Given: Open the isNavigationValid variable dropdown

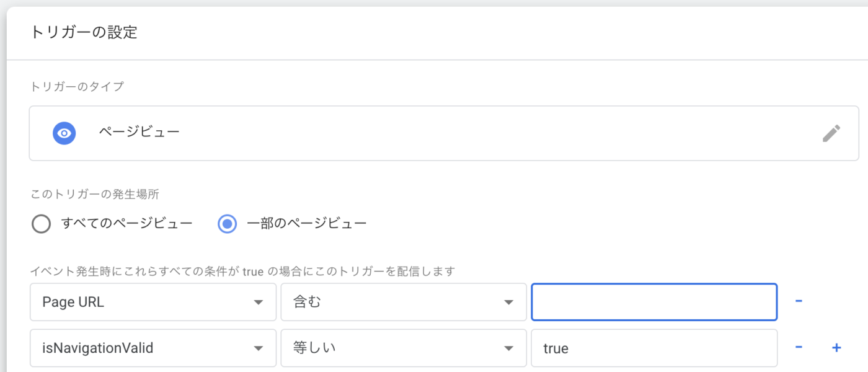Looking at the screenshot, I should pos(153,348).
